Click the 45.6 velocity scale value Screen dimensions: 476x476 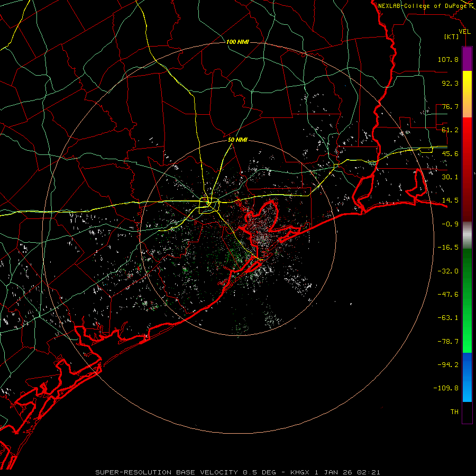coord(450,153)
